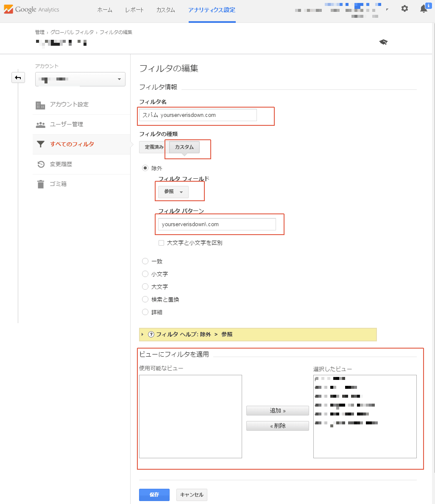
Task: Go to the ホーム tab
Action: [105, 10]
